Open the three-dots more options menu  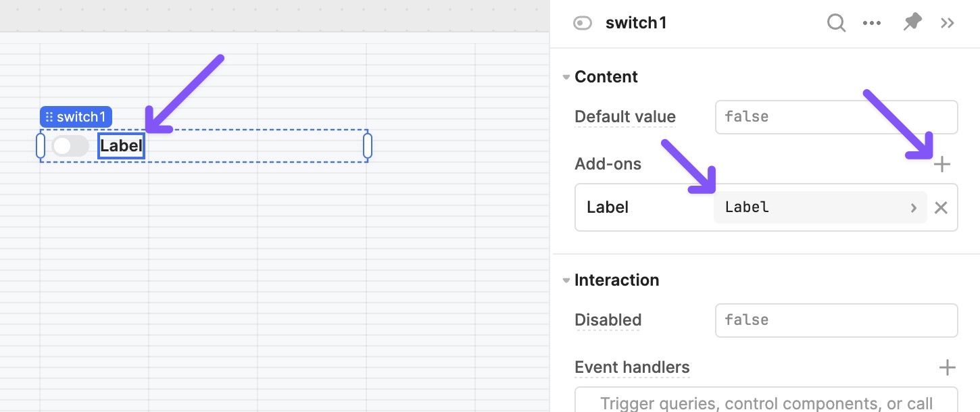point(872,23)
